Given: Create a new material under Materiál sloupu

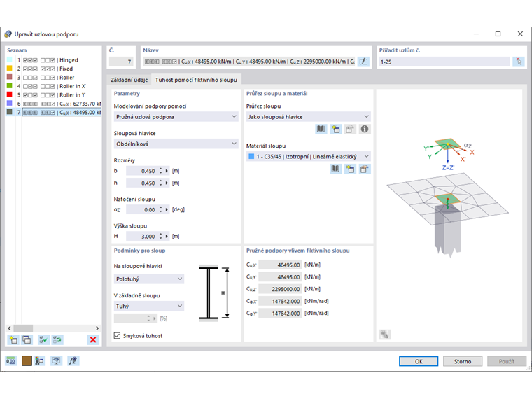Looking at the screenshot, I should tap(350, 169).
